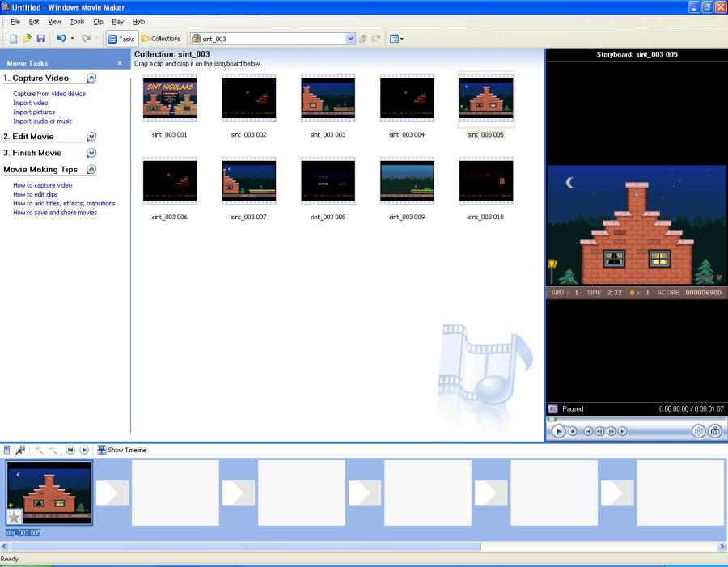Click the Import video link
The height and width of the screenshot is (567, 728).
click(31, 103)
